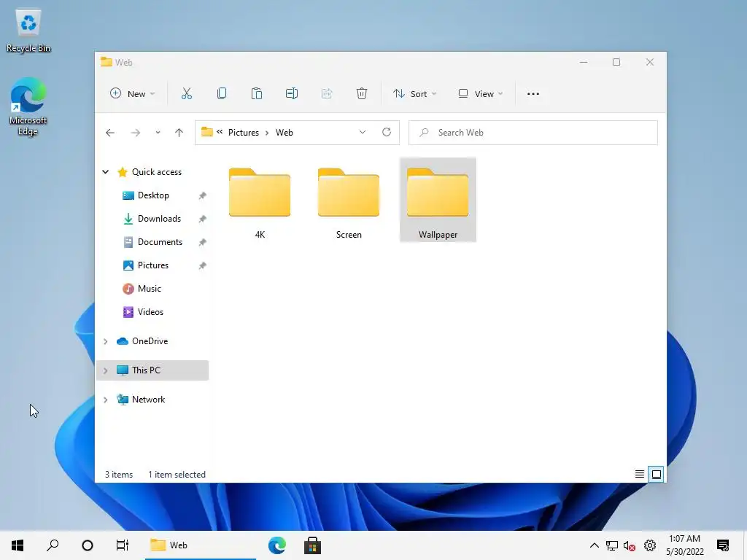Collapse the Quick access tree
The height and width of the screenshot is (560, 747).
click(106, 172)
